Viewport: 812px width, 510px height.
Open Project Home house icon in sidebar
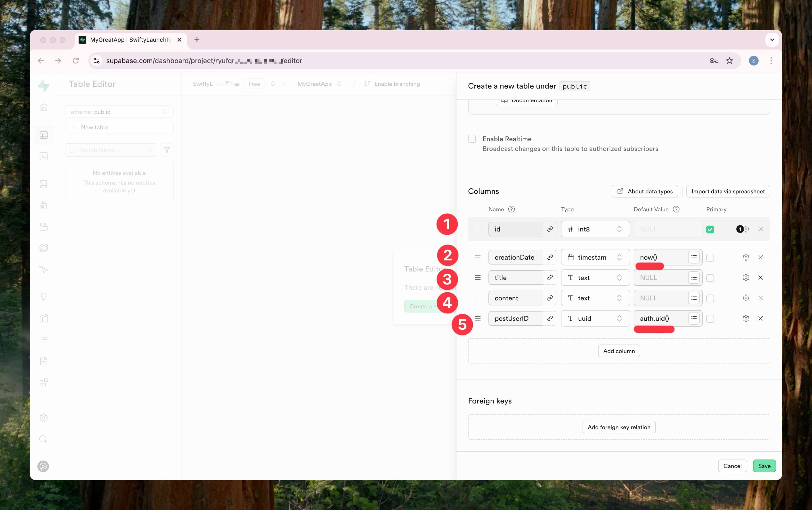coord(43,107)
